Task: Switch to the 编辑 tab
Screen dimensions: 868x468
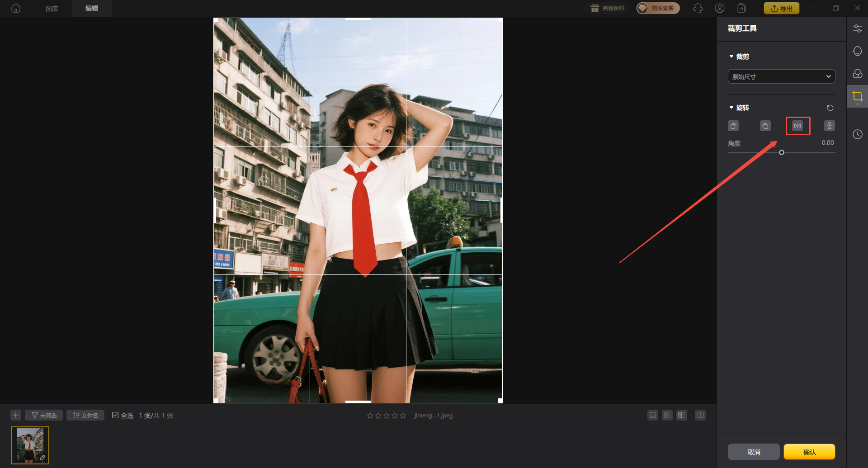Action: pos(92,9)
